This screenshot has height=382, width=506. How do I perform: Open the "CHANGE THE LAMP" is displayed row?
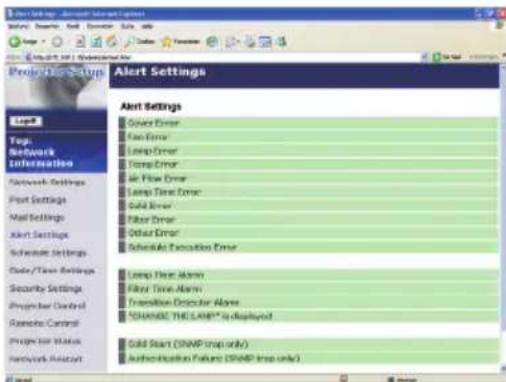point(309,316)
